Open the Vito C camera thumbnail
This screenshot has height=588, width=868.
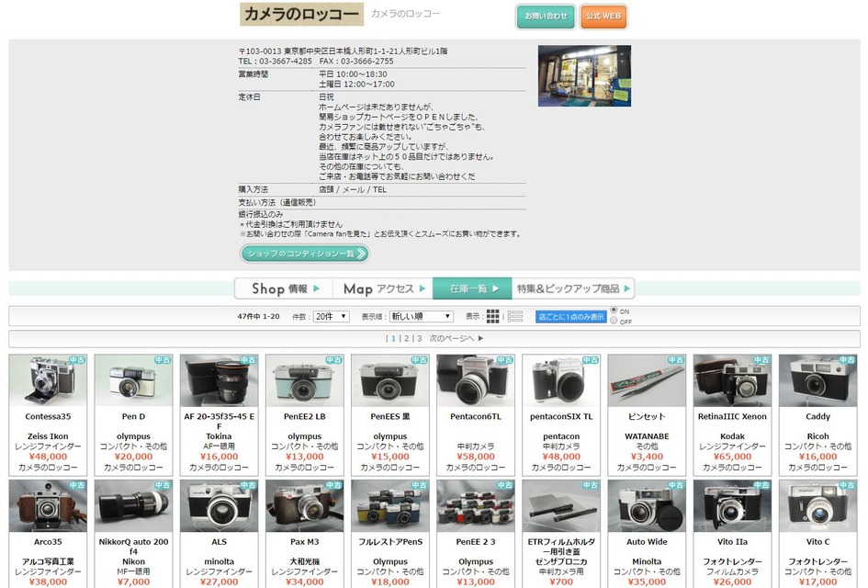coord(817,505)
